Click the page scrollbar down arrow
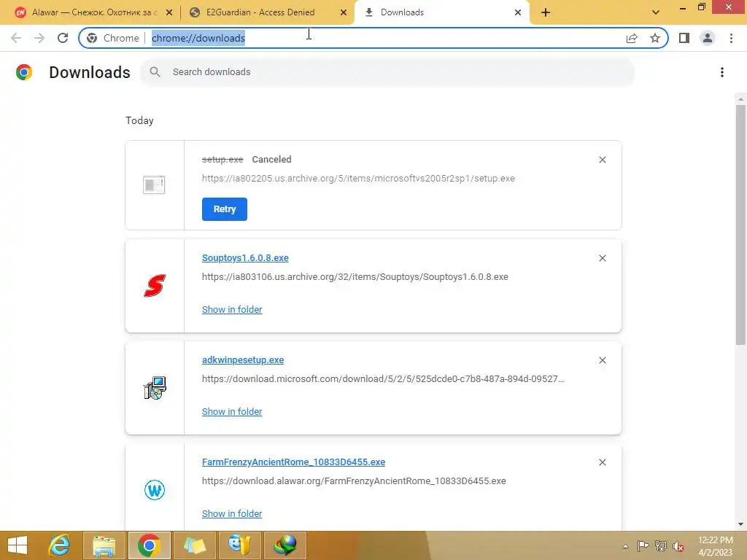The height and width of the screenshot is (560, 747). pyautogui.click(x=740, y=524)
